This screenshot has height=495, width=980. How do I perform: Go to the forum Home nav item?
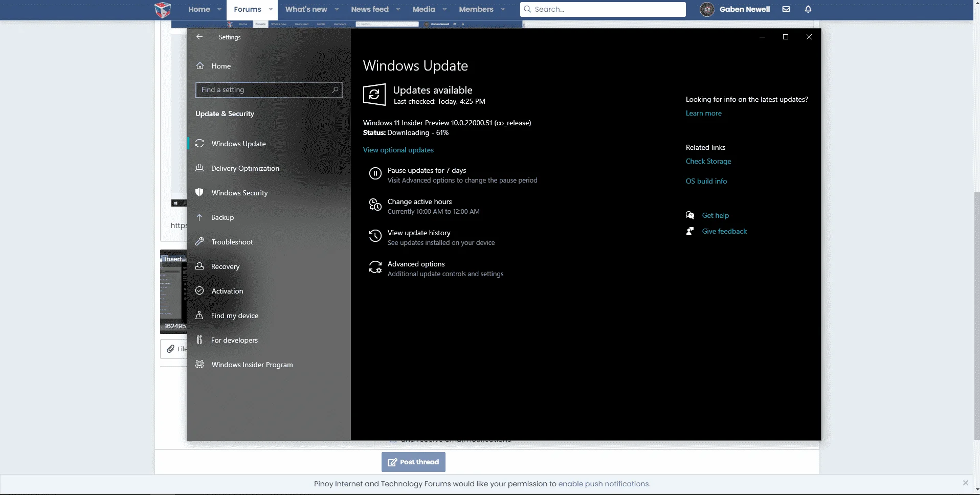pos(199,9)
